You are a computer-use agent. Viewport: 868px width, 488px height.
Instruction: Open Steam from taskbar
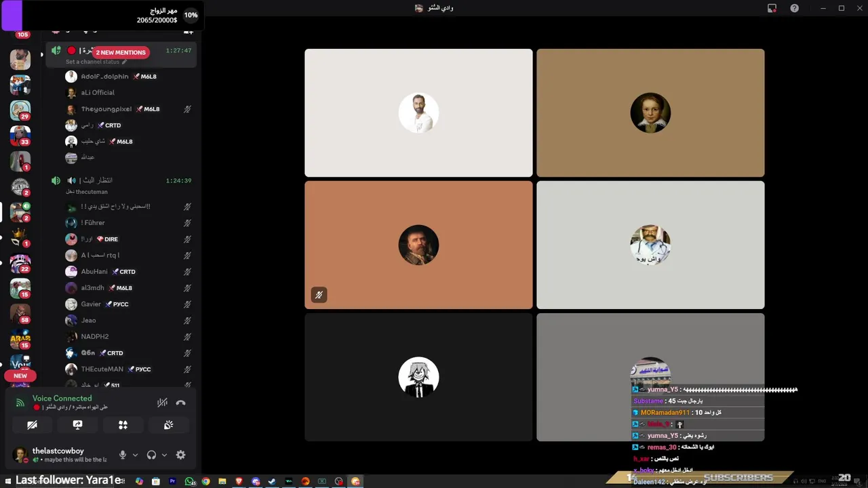pos(272,481)
